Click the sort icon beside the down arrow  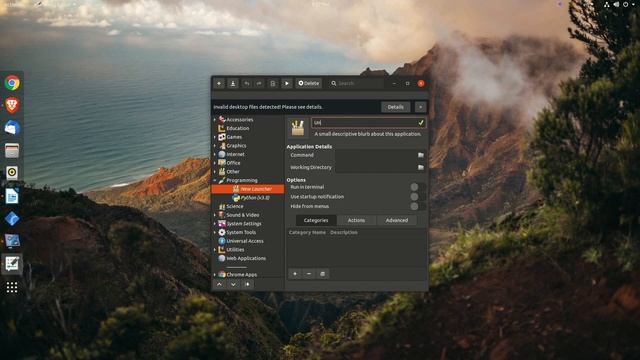247,284
